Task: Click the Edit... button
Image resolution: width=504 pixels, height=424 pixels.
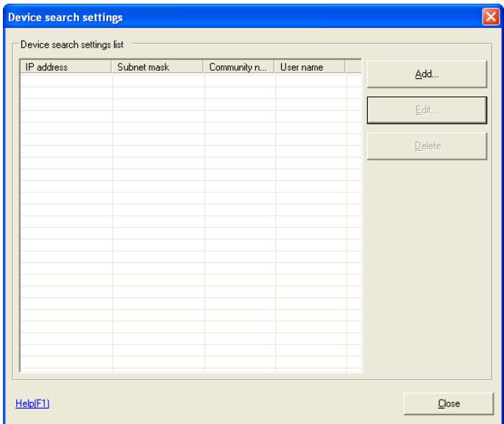Action: (427, 110)
